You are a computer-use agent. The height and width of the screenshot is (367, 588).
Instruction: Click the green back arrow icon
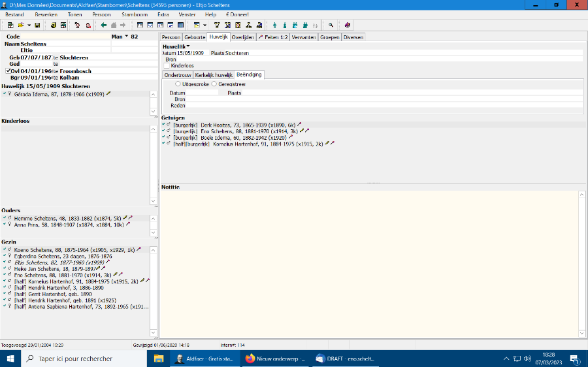tap(103, 25)
